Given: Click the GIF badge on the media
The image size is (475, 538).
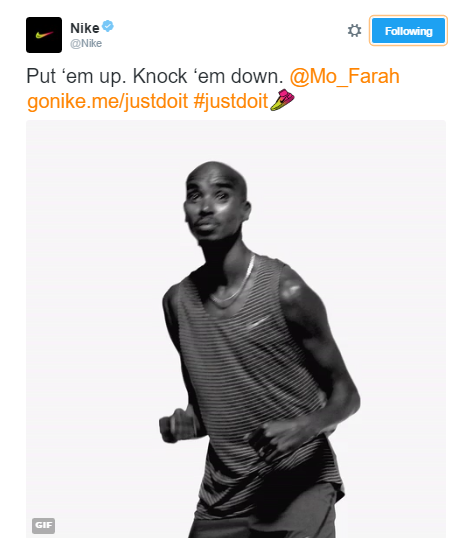Looking at the screenshot, I should pyautogui.click(x=44, y=525).
